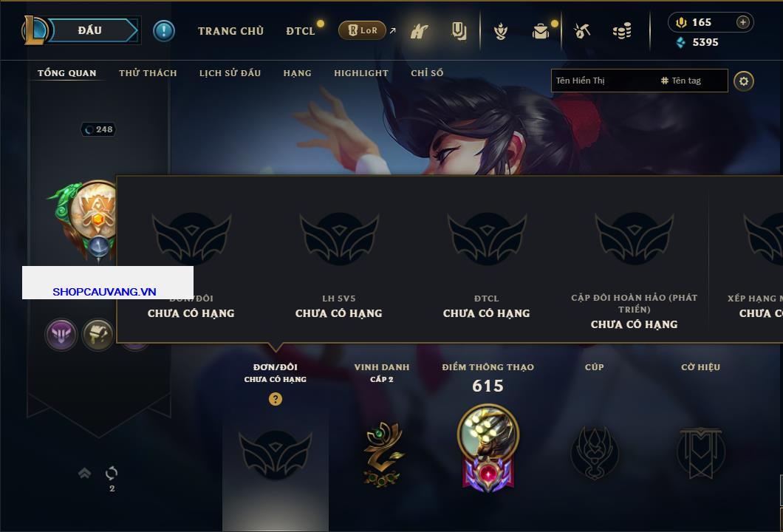Switch to THỬ THÁCH tab
Screen dimensions: 783x532
(x=148, y=73)
